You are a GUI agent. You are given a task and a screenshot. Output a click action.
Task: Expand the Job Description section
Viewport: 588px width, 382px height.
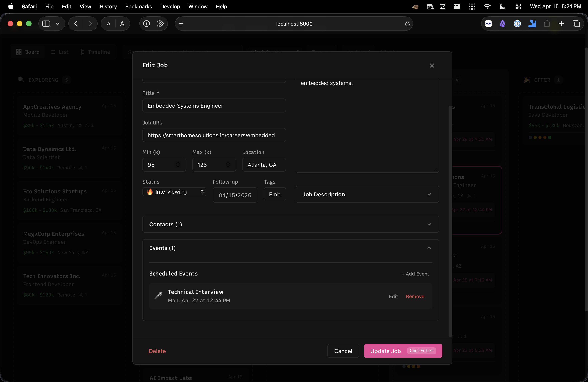point(367,194)
